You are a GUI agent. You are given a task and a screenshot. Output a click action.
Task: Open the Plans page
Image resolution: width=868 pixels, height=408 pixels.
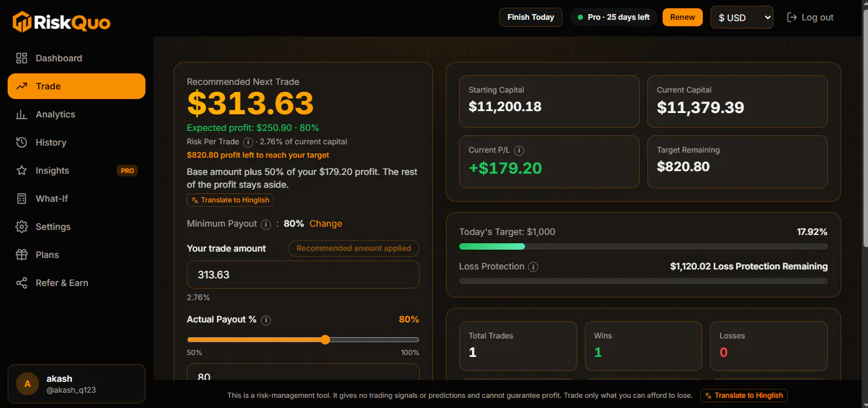pos(77,255)
